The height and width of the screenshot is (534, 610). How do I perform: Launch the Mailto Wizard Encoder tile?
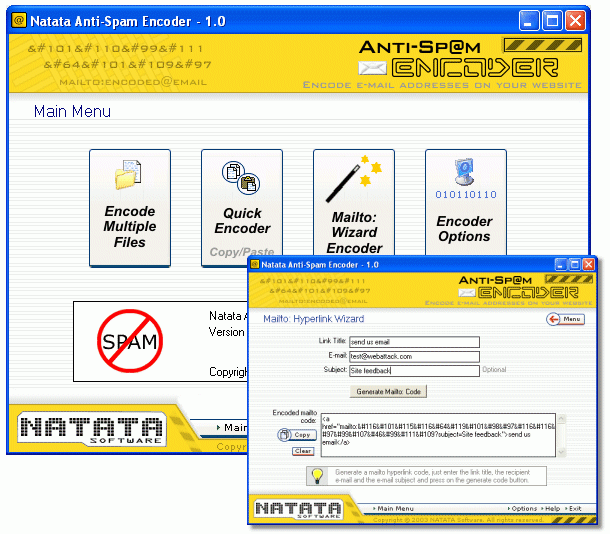[354, 203]
